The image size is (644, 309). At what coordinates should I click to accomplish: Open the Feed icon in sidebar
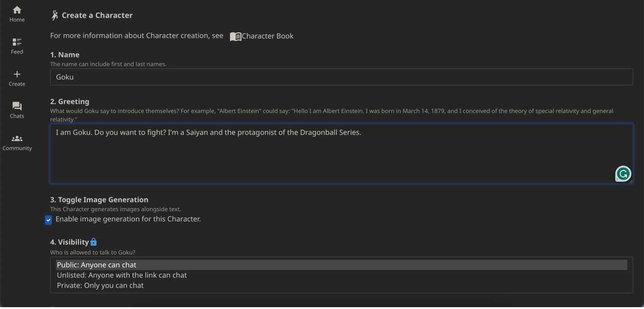17,42
